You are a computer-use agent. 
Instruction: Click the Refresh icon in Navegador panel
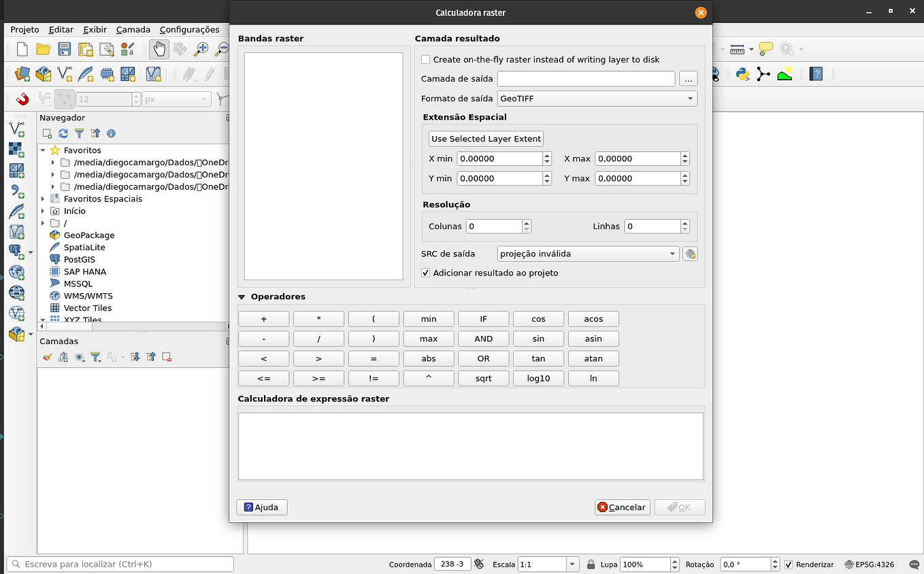[x=63, y=134]
